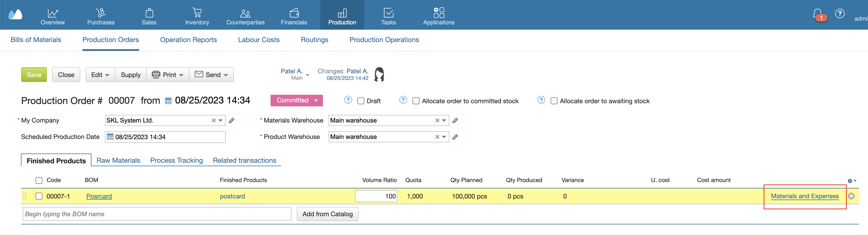868x235 pixels.
Task: Click the order number 00007 field
Action: click(x=121, y=101)
